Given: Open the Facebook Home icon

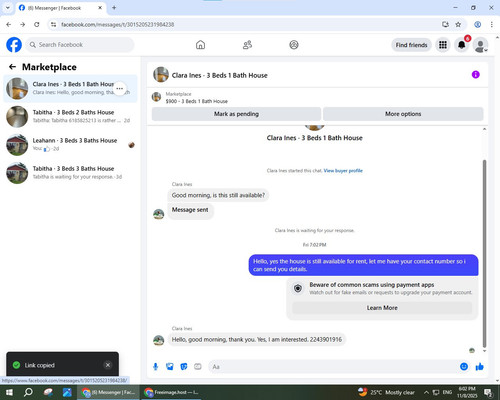Looking at the screenshot, I should point(200,45).
